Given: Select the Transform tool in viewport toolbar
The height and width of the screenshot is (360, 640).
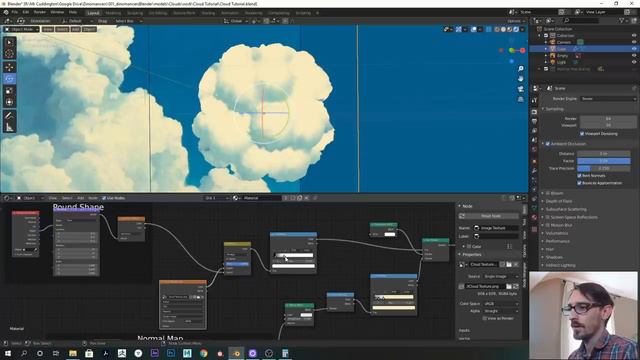Looking at the screenshot, I should click(9, 102).
